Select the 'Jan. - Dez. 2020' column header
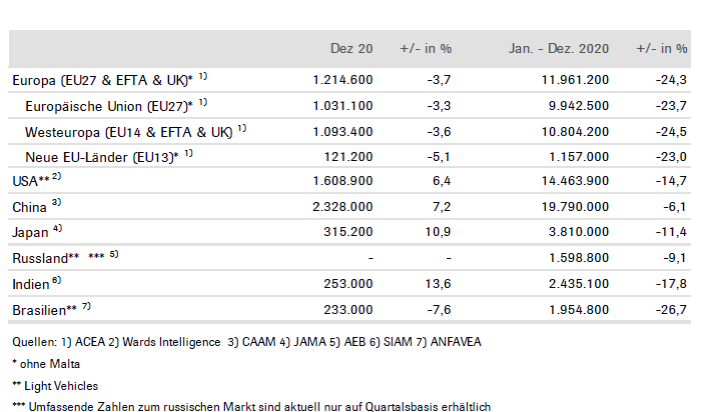The height and width of the screenshot is (412, 727). point(559,49)
